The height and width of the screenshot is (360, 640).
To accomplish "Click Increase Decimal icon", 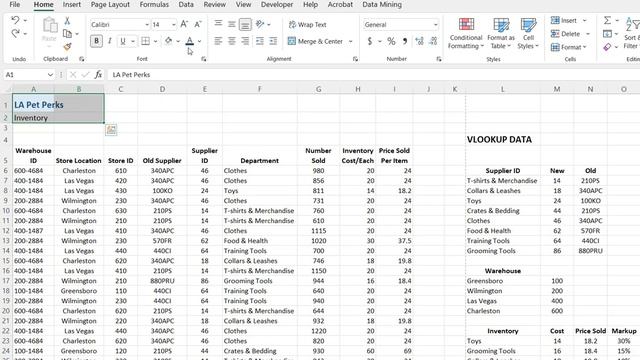I will (419, 41).
